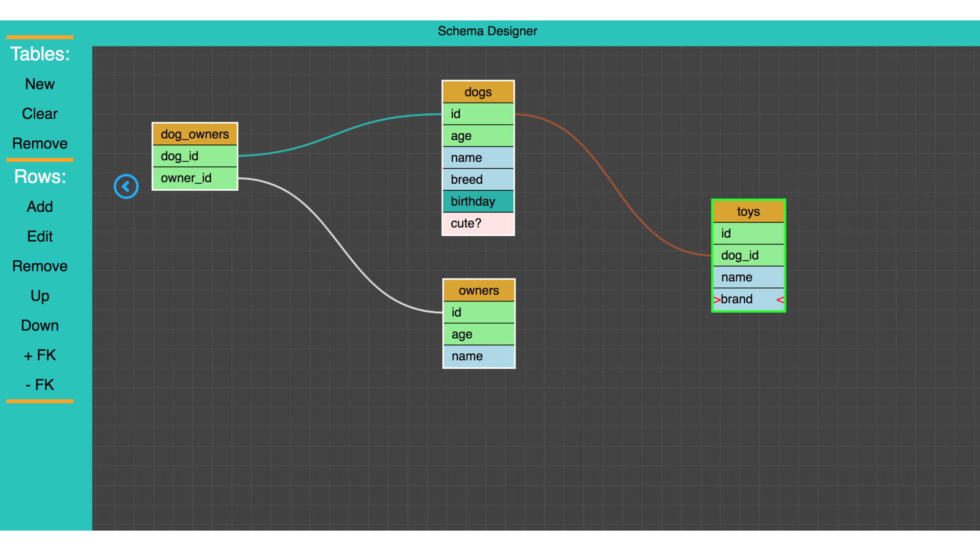Select the toys table header

748,211
